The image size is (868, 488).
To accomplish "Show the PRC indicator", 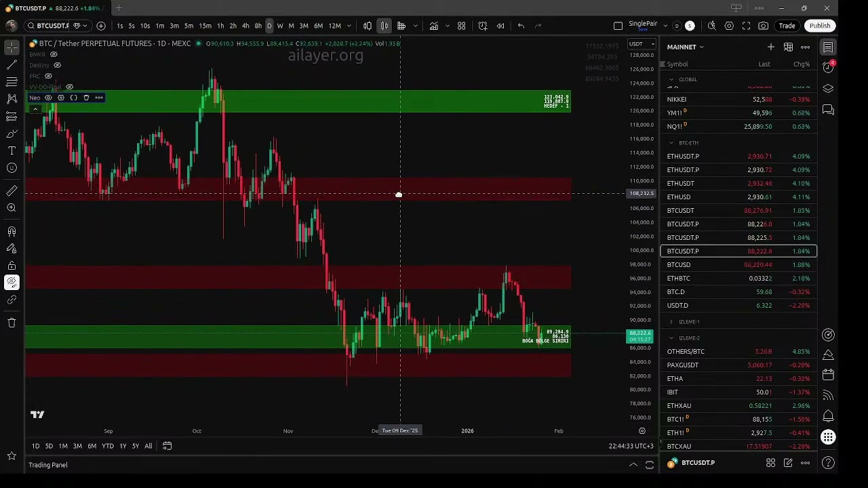I will point(48,76).
